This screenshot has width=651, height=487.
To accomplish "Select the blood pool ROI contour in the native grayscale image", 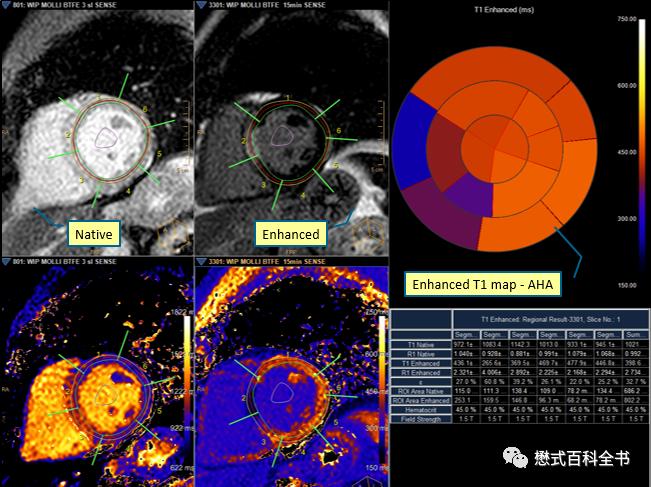I will pos(107,137).
